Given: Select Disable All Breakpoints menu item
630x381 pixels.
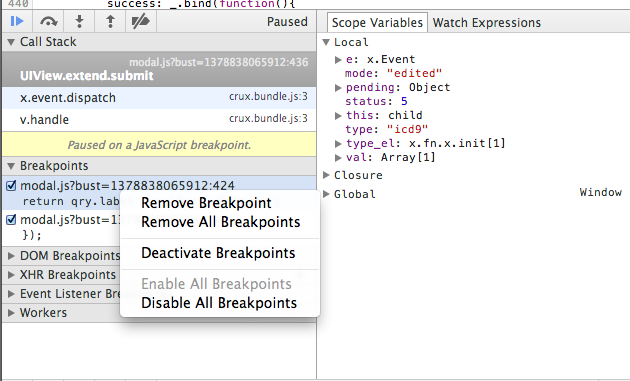Looking at the screenshot, I should pyautogui.click(x=220, y=303).
